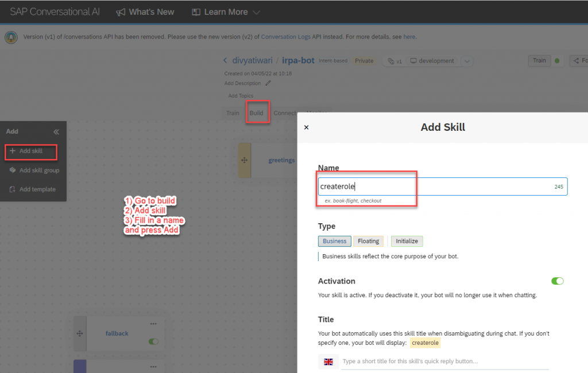This screenshot has height=373, width=588.
Task: Click the Train button at top right
Action: (539, 60)
